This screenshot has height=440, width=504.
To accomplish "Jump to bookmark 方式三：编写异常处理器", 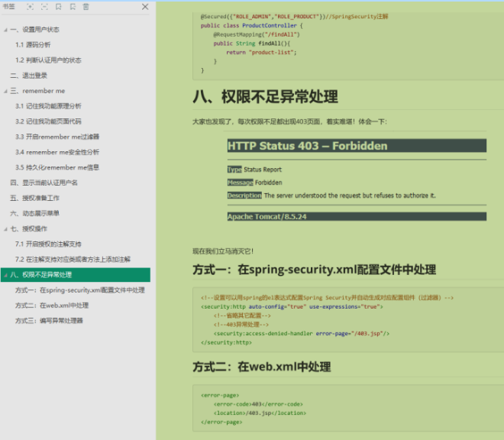I will (49, 321).
